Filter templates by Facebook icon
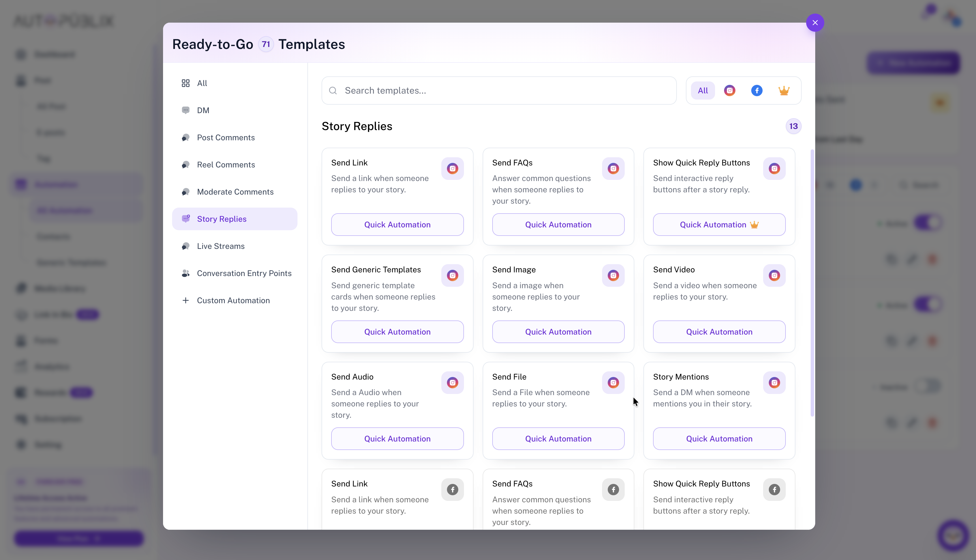This screenshot has height=560, width=976. 757,91
